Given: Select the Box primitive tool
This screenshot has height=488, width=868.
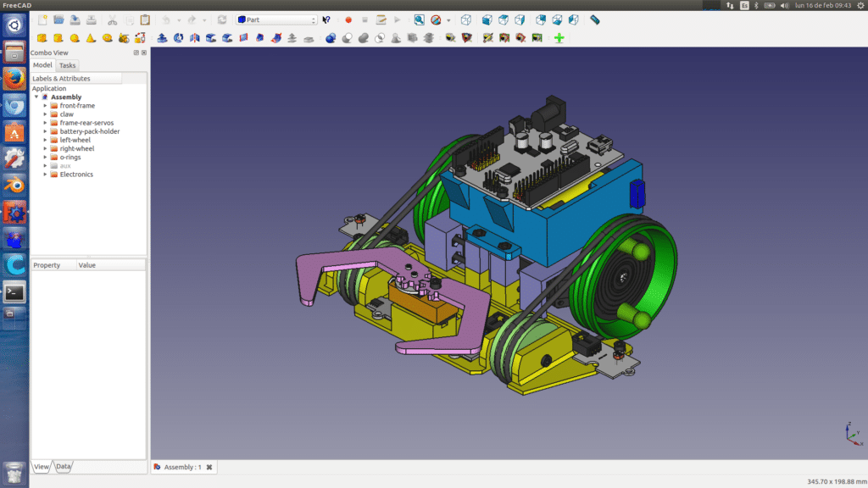Looking at the screenshot, I should pos(42,37).
